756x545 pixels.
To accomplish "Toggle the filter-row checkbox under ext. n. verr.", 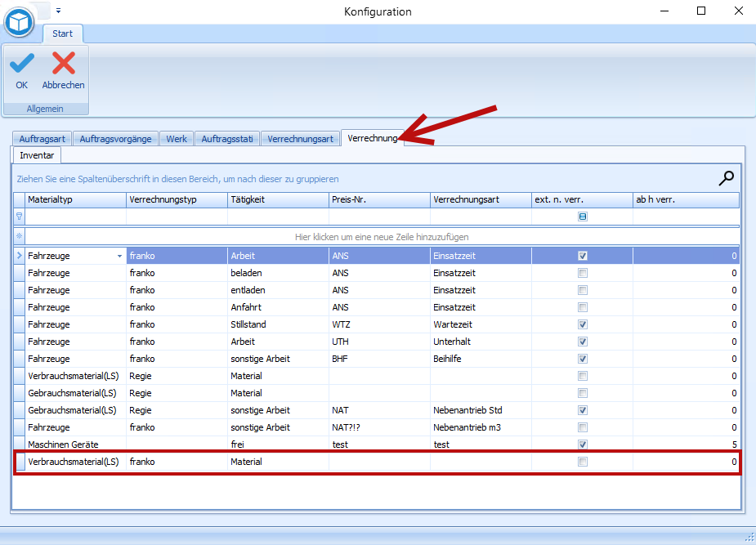I will click(583, 217).
